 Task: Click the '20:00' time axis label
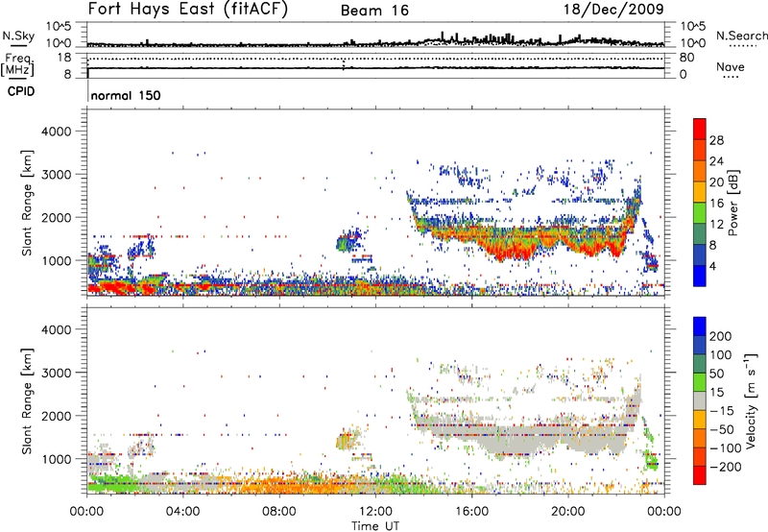pyautogui.click(x=567, y=512)
